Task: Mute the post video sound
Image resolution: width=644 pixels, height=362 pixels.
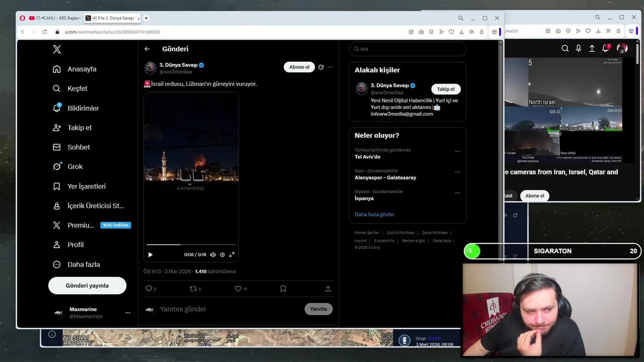Action: pos(213,255)
